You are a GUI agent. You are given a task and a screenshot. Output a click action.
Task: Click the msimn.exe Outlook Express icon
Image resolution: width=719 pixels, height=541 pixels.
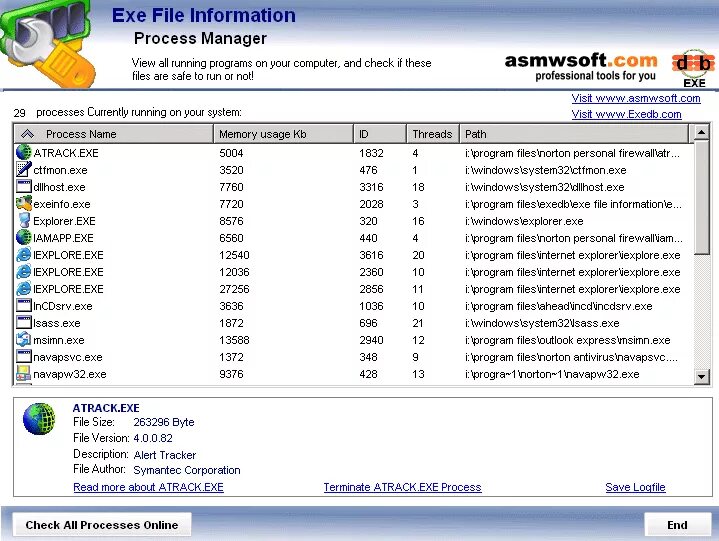(x=23, y=339)
